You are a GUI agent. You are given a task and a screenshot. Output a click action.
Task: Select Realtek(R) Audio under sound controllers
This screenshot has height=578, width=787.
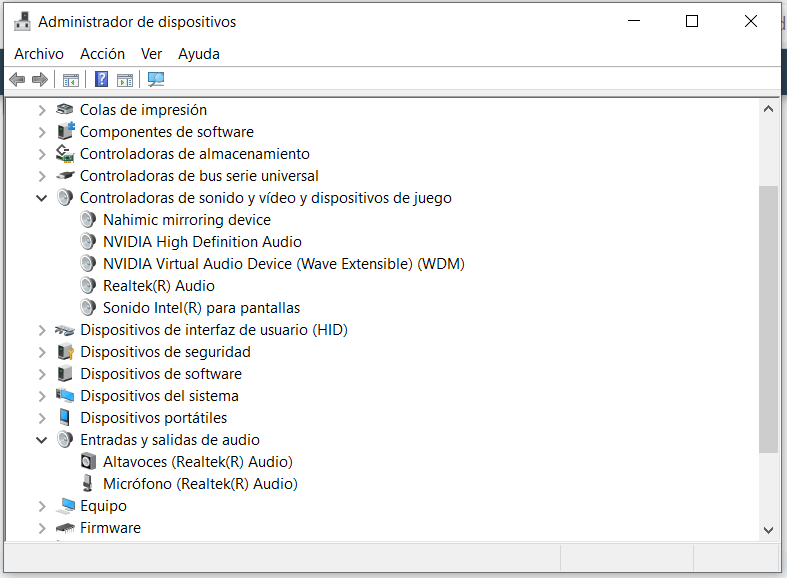pyautogui.click(x=159, y=286)
